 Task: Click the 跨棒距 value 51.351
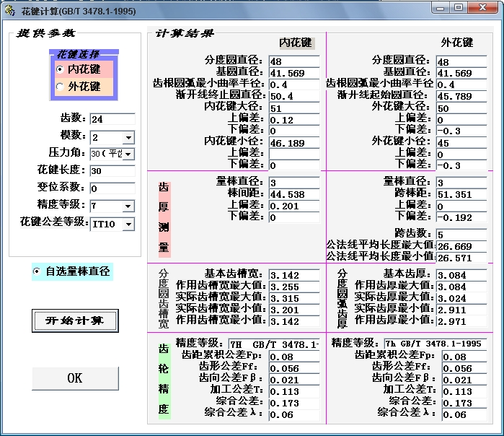pos(461,194)
